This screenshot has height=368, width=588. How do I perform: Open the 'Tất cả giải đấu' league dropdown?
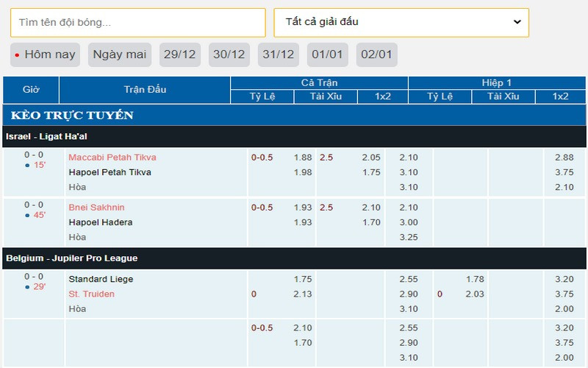401,23
